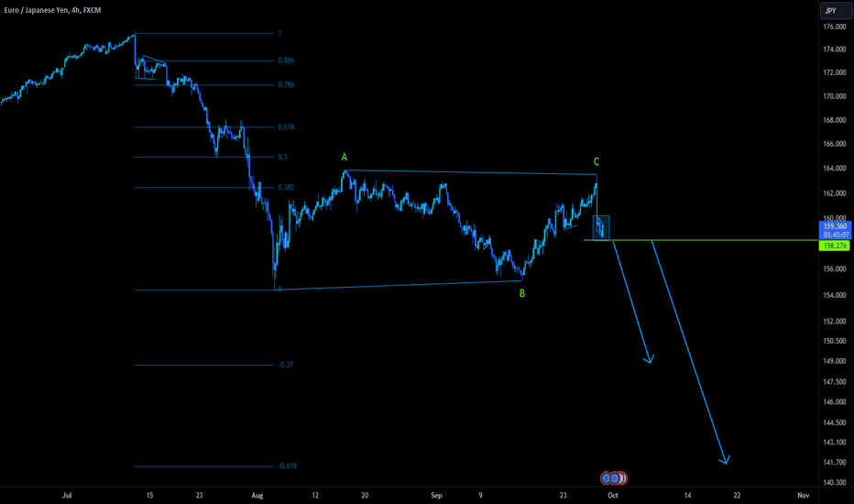Select the green 158.276 price line label
The width and height of the screenshot is (854, 504).
[835, 246]
